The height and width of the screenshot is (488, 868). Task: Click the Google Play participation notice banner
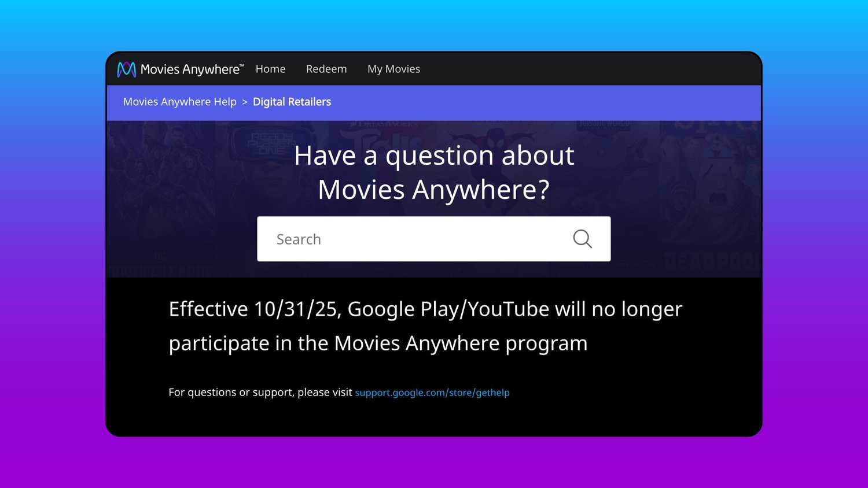click(x=425, y=326)
